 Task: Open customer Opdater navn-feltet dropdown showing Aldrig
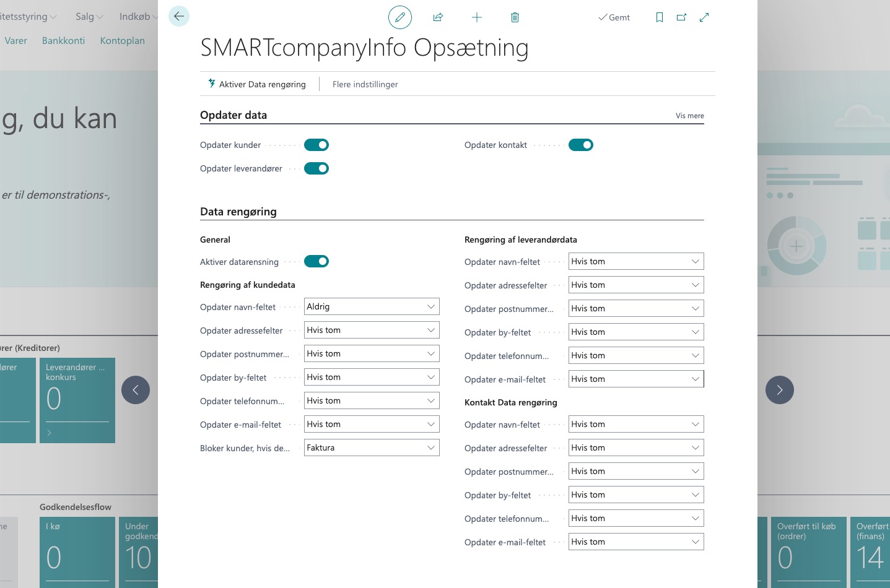pos(372,306)
